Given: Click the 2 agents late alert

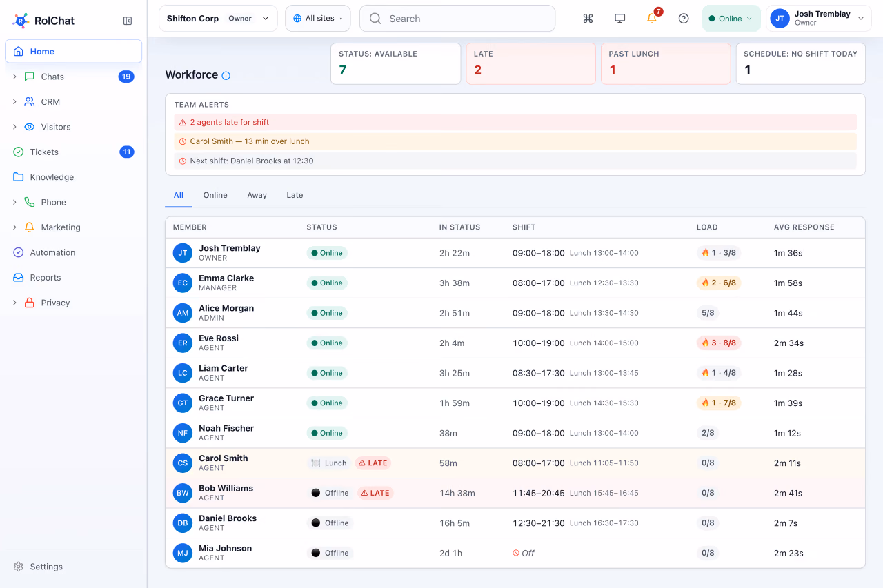Looking at the screenshot, I should pyautogui.click(x=515, y=122).
